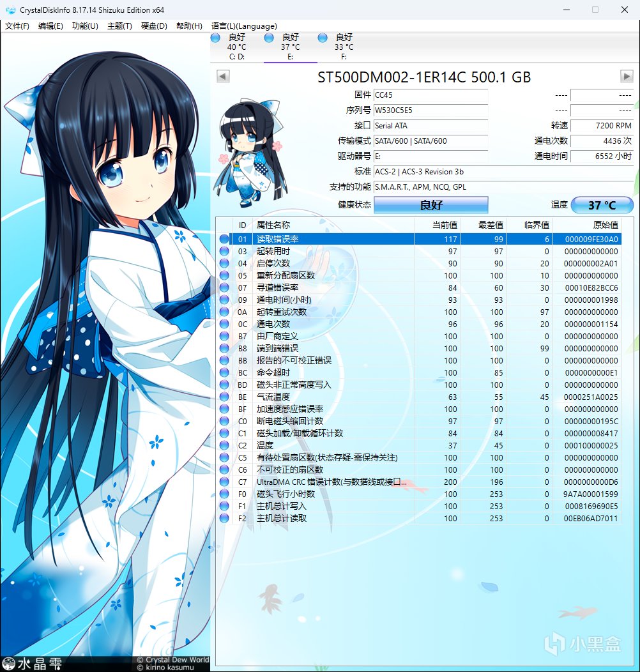Switch to the C: D: disk tab
The image size is (640, 672).
click(x=236, y=47)
